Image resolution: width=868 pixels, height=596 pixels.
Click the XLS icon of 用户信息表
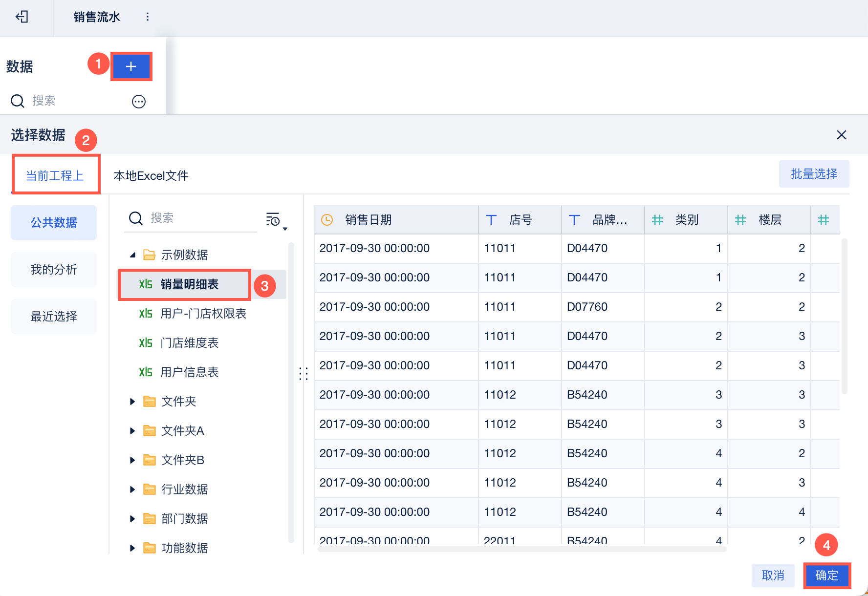[x=146, y=372]
